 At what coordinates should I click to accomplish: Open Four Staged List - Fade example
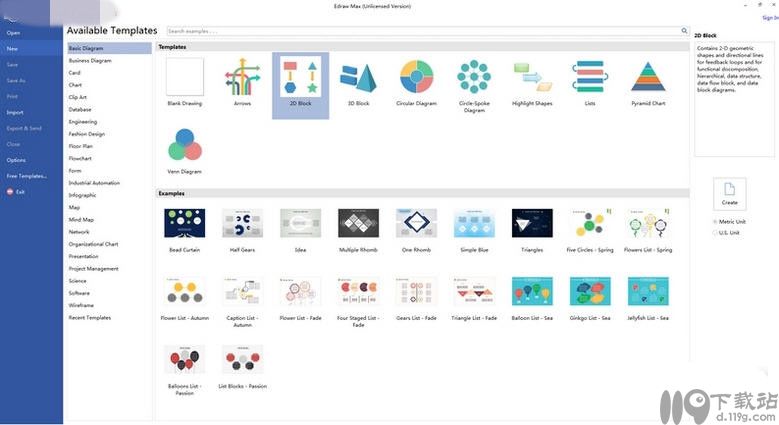pos(358,291)
